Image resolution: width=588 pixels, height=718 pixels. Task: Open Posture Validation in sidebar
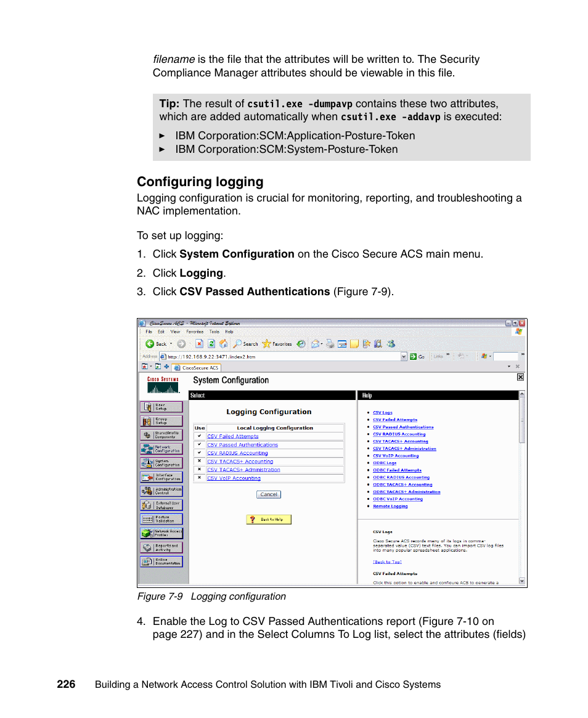[x=161, y=519]
